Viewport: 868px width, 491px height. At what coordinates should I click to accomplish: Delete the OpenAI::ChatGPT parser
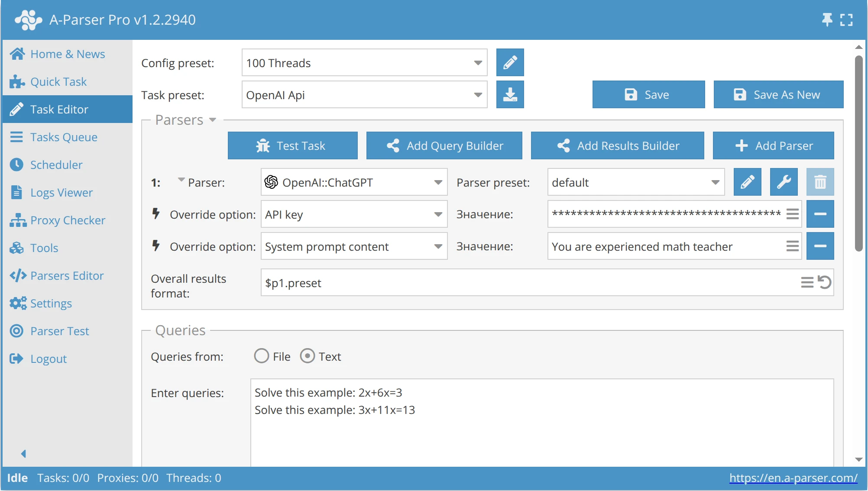[820, 182]
